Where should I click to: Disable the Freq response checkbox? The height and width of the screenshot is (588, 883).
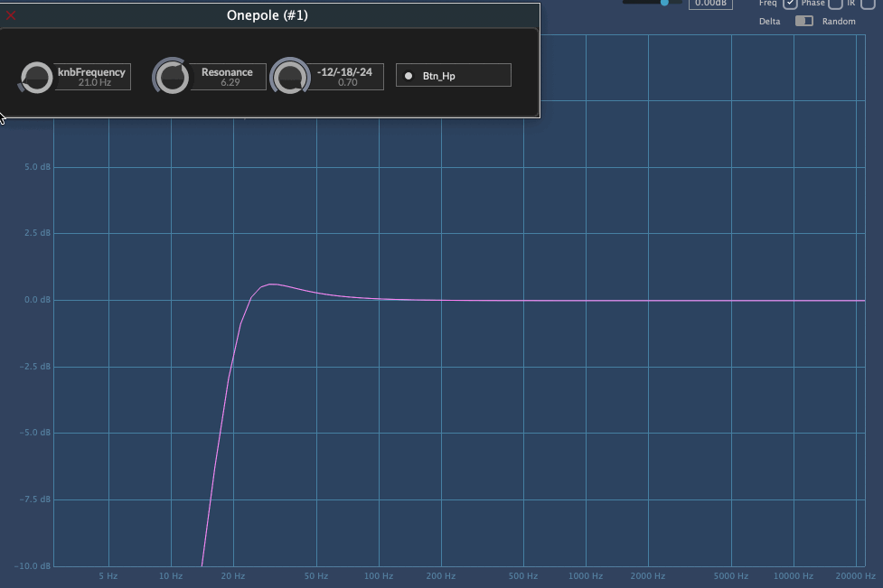(790, 4)
